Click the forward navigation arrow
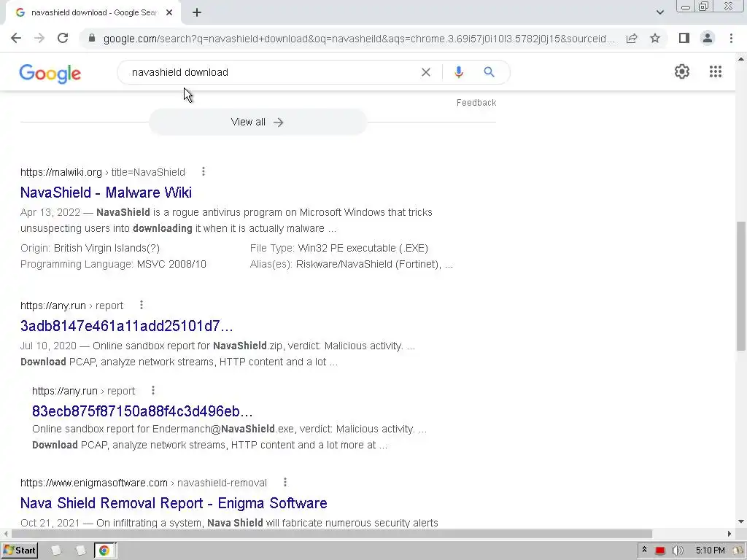 pos(39,38)
